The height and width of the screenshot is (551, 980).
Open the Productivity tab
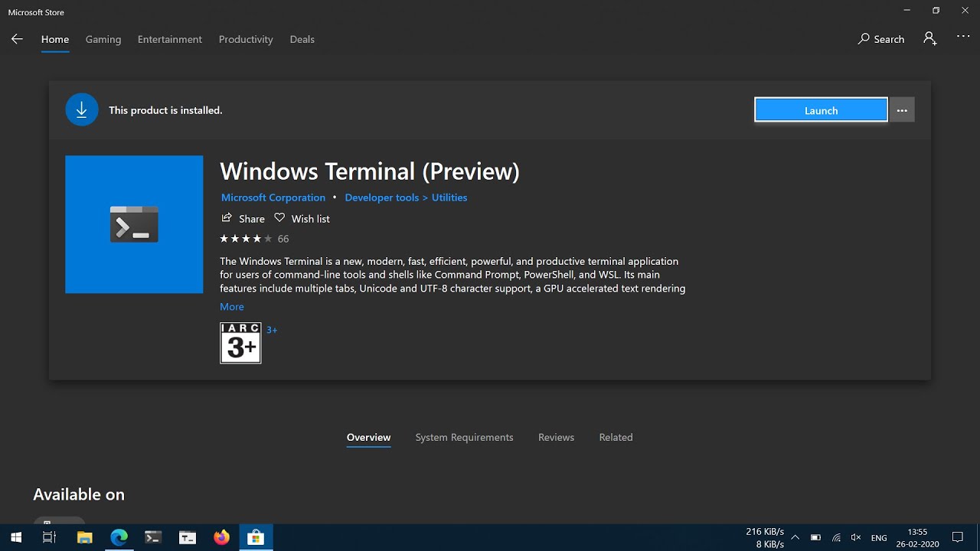coord(246,39)
